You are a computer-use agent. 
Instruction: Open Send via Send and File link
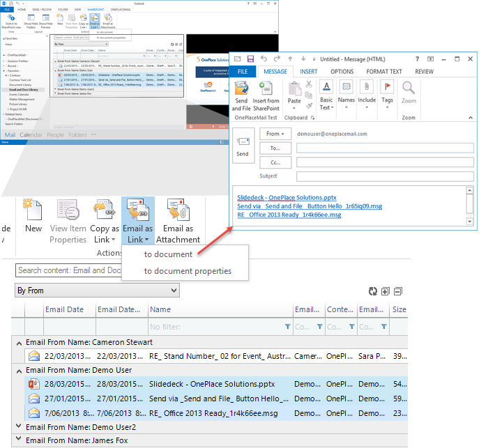(310, 206)
